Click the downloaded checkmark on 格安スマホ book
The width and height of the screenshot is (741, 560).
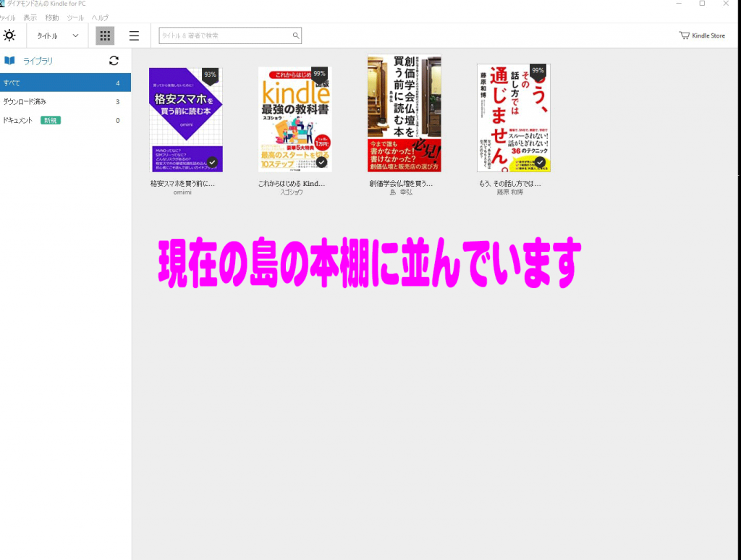click(x=212, y=161)
